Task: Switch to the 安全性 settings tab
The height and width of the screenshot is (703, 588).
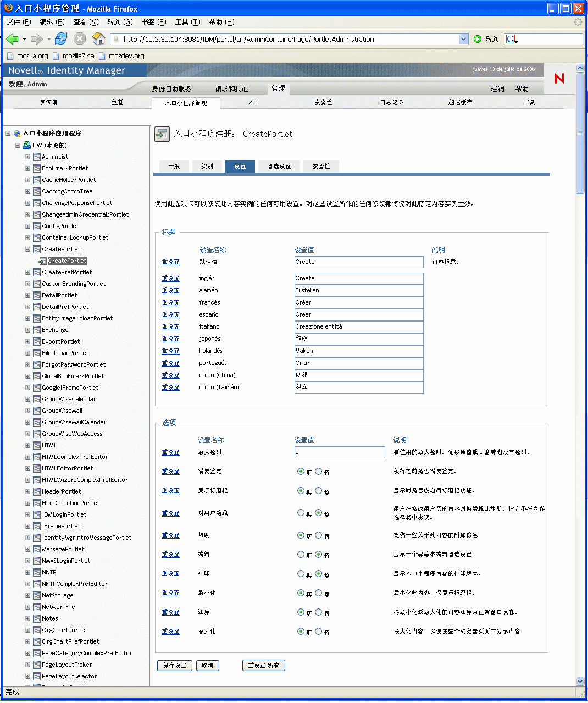Action: pyautogui.click(x=321, y=167)
